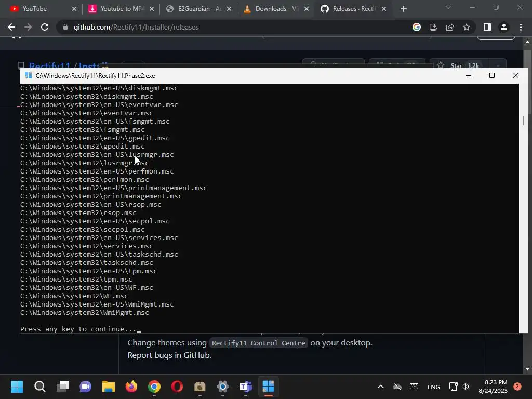Click the system32\tpm.msc console line
Viewport: 532px width, 399px height.
(x=76, y=279)
